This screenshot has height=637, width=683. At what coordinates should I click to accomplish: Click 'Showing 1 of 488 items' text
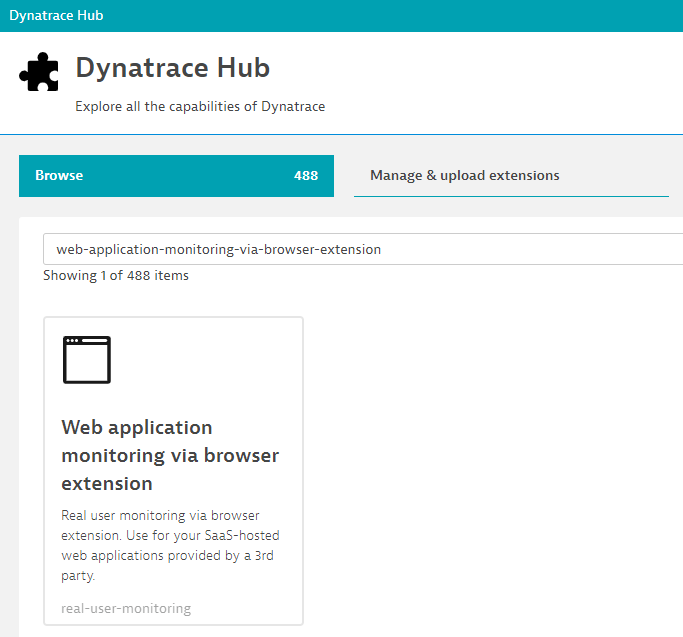[x=116, y=275]
